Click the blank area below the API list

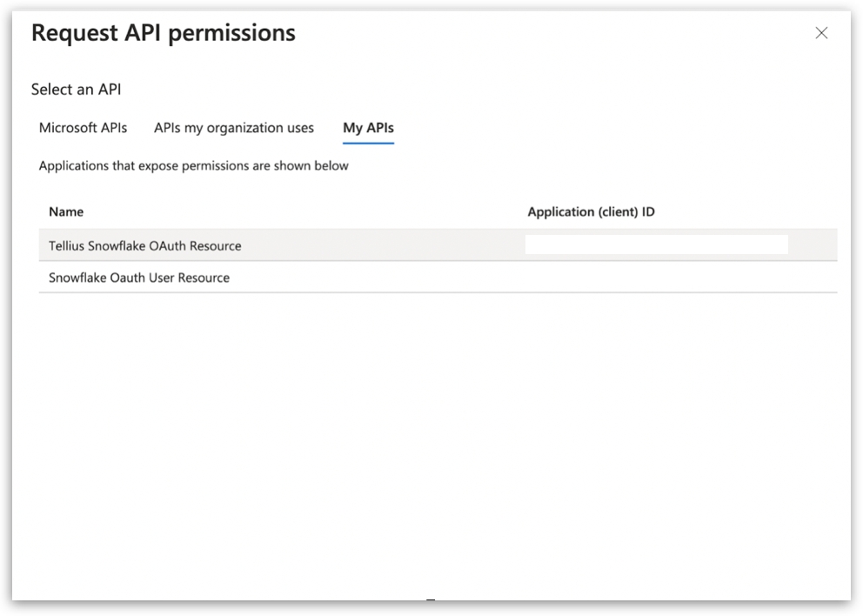coord(435,435)
